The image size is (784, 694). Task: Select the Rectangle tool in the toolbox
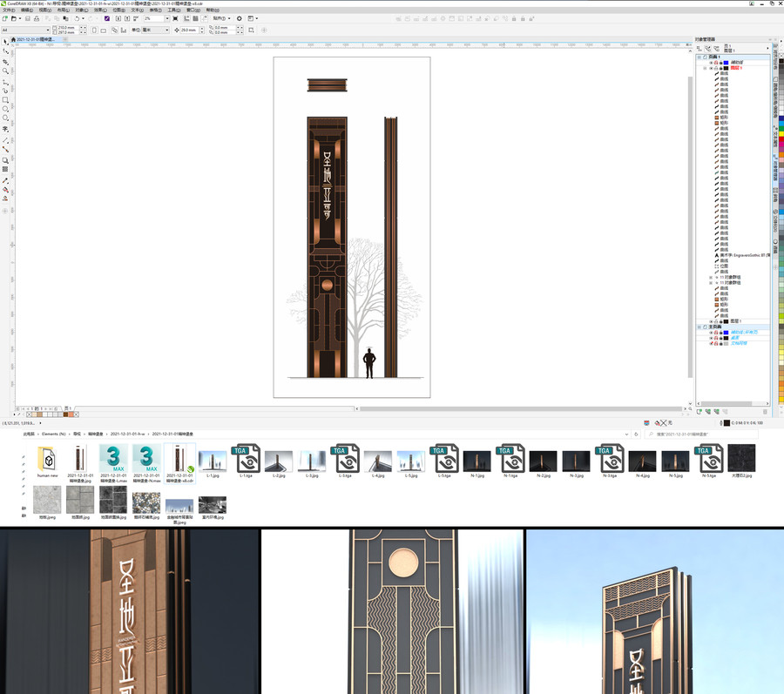point(5,99)
